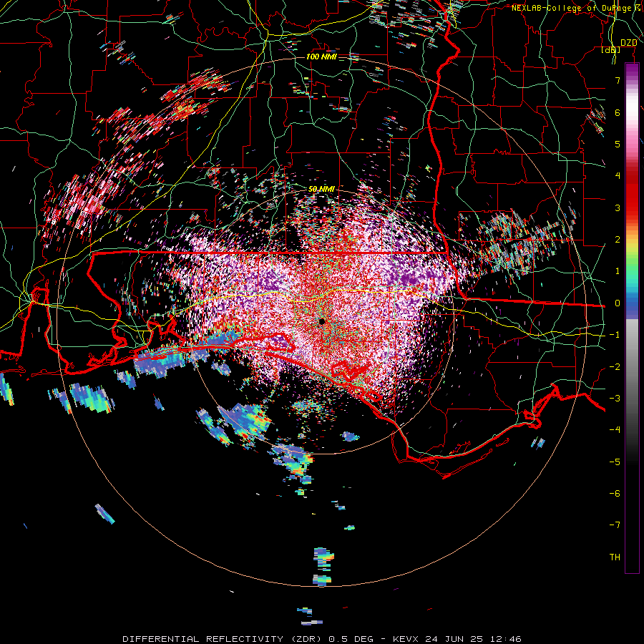
Task: Click the 7 value on the color scale
Action: (x=618, y=80)
